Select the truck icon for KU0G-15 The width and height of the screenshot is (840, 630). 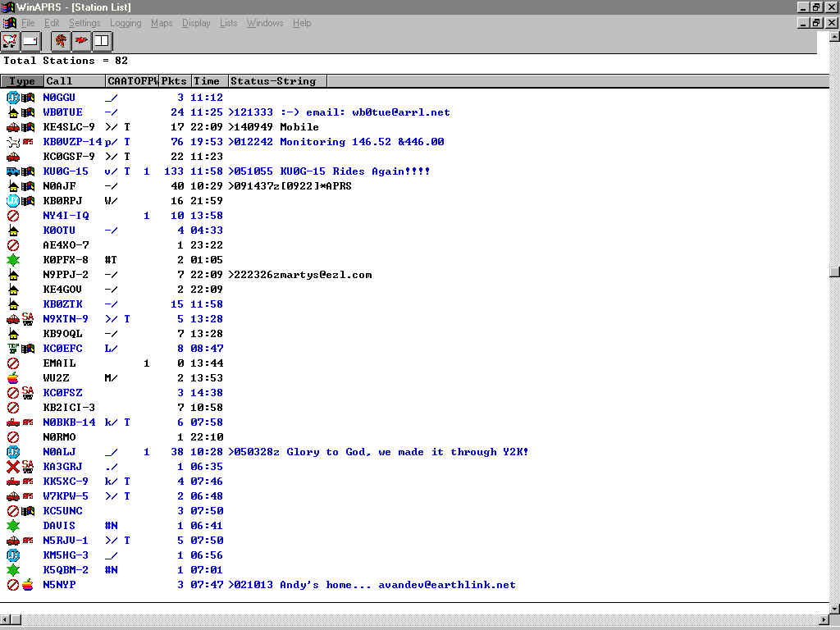(x=13, y=171)
